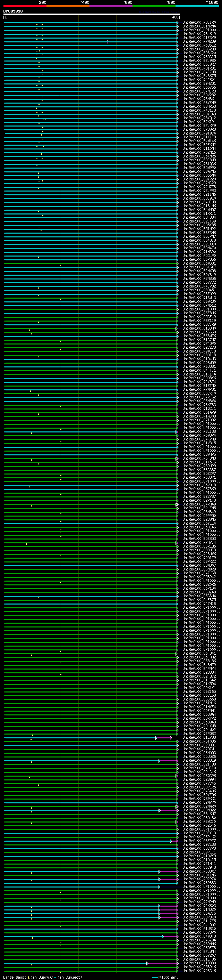This screenshot has width=222, height=980.
Task: Select hit UniRef100_Q8UDE9
Action: pyautogui.click(x=199, y=760)
